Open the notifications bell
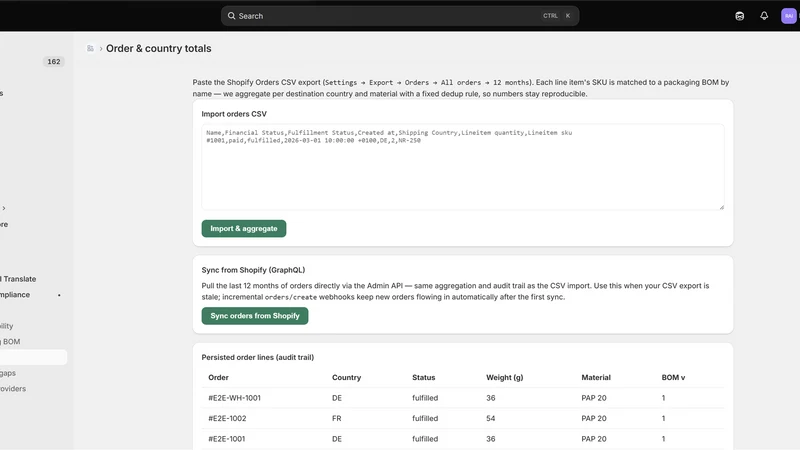 pyautogui.click(x=764, y=16)
